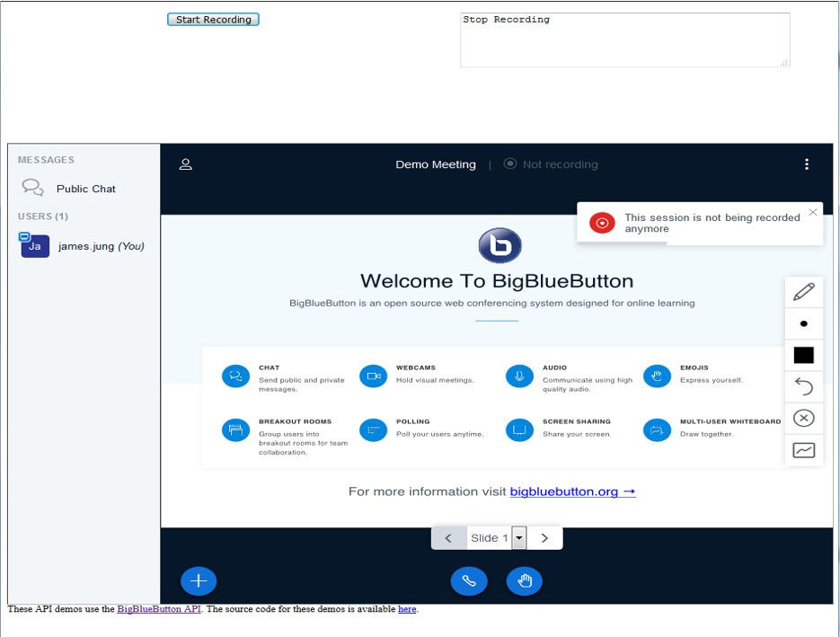The image size is (840, 637).
Task: Turn on multi-user whiteboard icon
Action: tap(803, 450)
